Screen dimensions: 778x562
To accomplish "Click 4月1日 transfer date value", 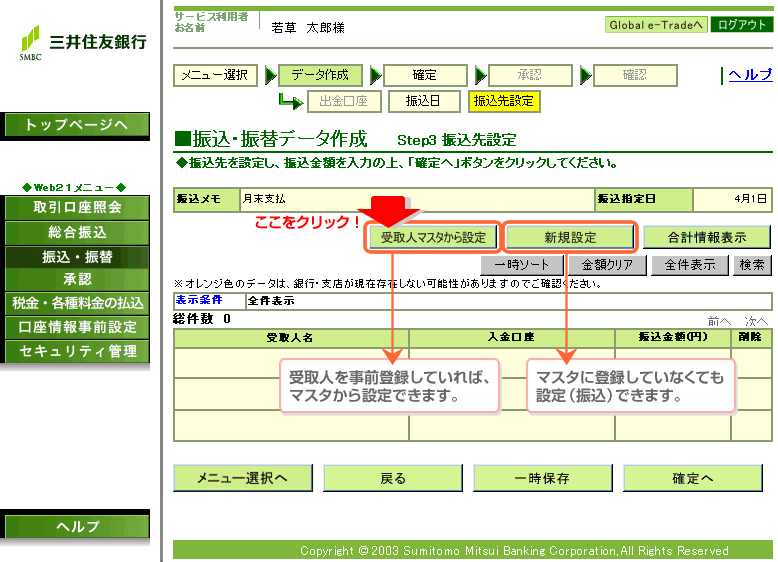I will [751, 199].
